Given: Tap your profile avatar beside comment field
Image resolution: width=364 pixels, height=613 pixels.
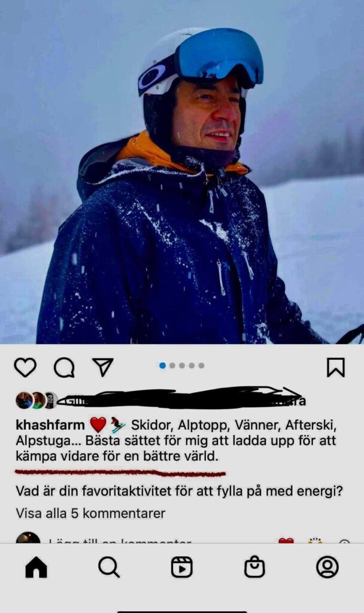Looking at the screenshot, I should coord(28,538).
